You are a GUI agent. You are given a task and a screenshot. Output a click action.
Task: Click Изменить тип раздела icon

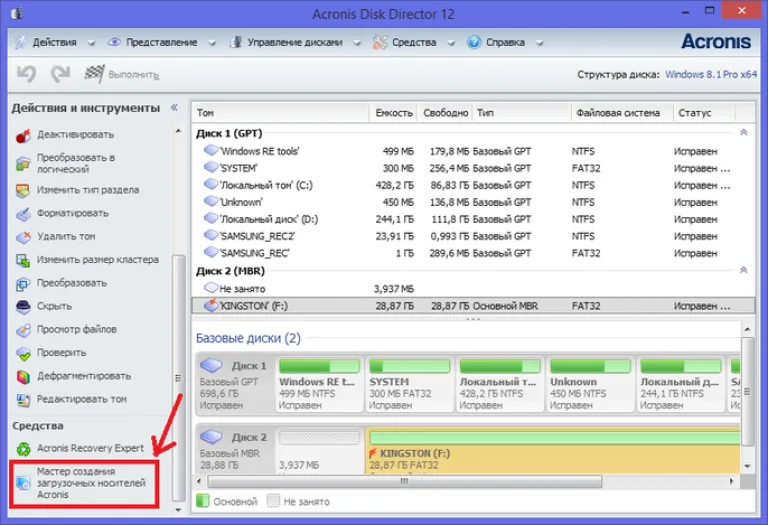click(x=23, y=191)
